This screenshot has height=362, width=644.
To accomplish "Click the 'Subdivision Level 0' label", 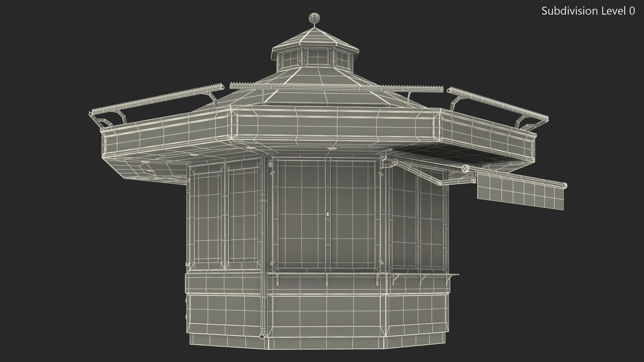I will 588,11.
